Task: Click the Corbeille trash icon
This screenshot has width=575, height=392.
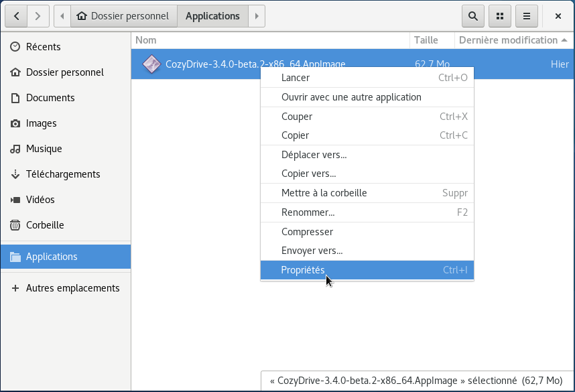Action: 15,225
